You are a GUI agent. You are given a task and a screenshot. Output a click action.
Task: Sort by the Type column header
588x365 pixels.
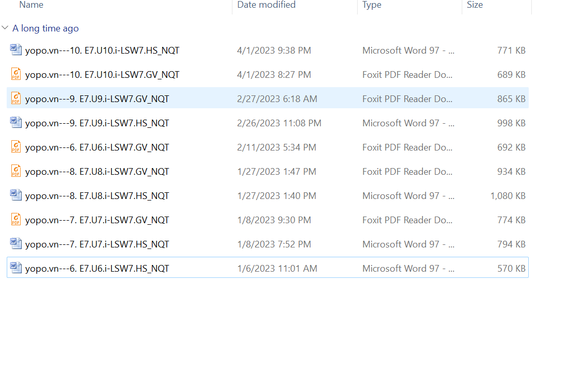coord(372,5)
